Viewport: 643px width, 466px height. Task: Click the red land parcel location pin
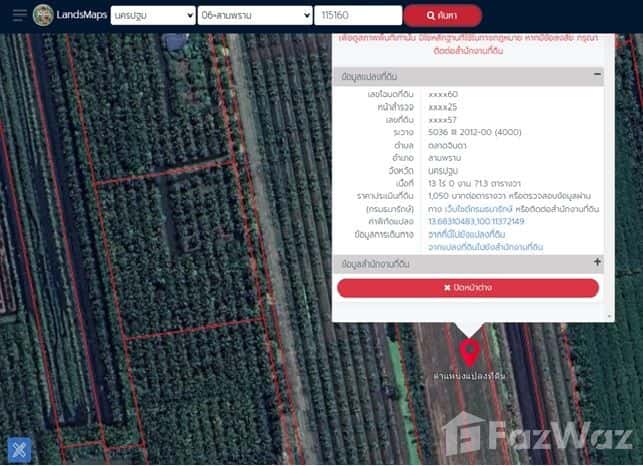(x=469, y=351)
